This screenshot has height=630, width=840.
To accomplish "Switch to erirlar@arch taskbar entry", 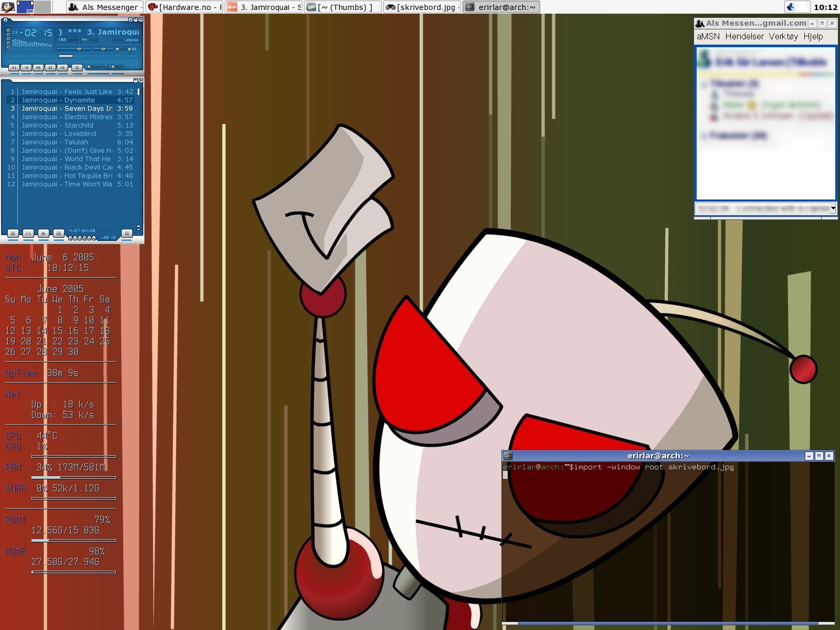I will pyautogui.click(x=501, y=7).
